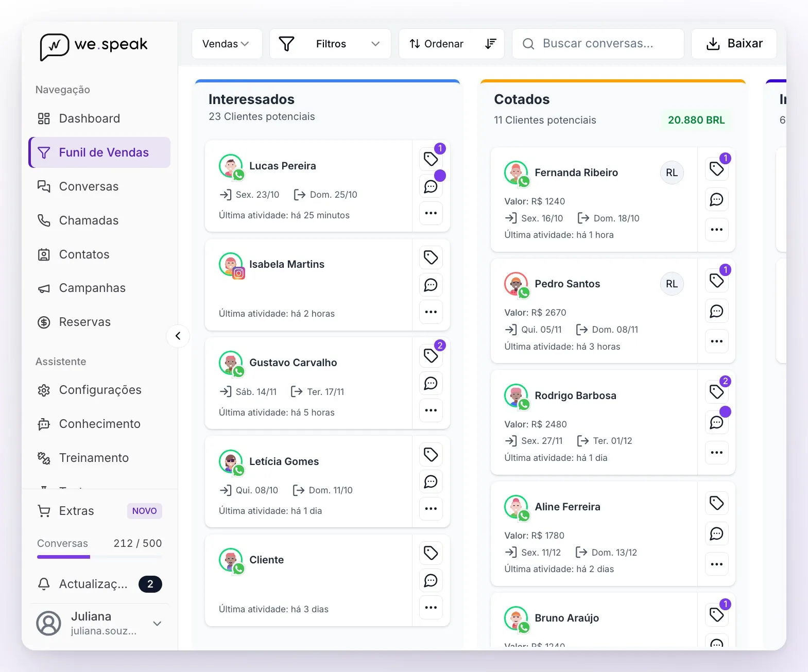Image resolution: width=808 pixels, height=672 pixels.
Task: Open Extras marked NOVO
Action: (x=99, y=511)
